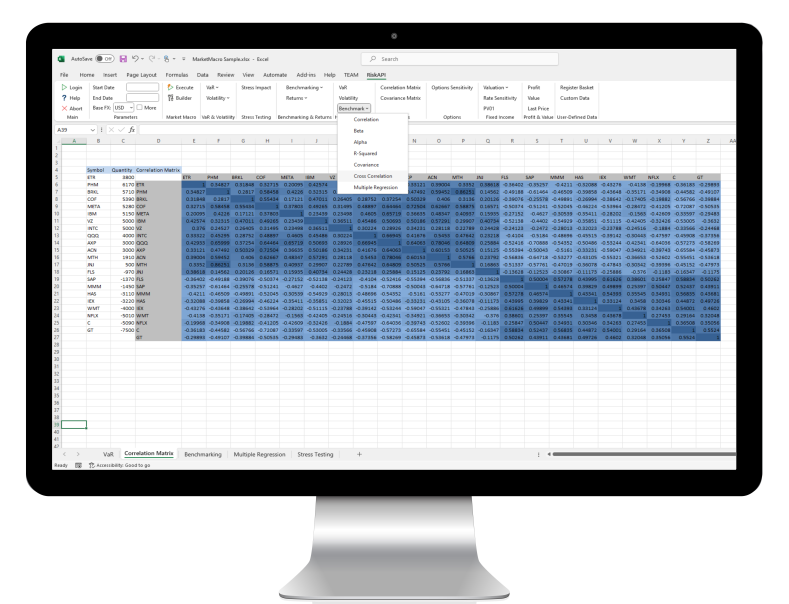789x604 pixels.
Task: Click the Last Price button
Action: pos(538,108)
